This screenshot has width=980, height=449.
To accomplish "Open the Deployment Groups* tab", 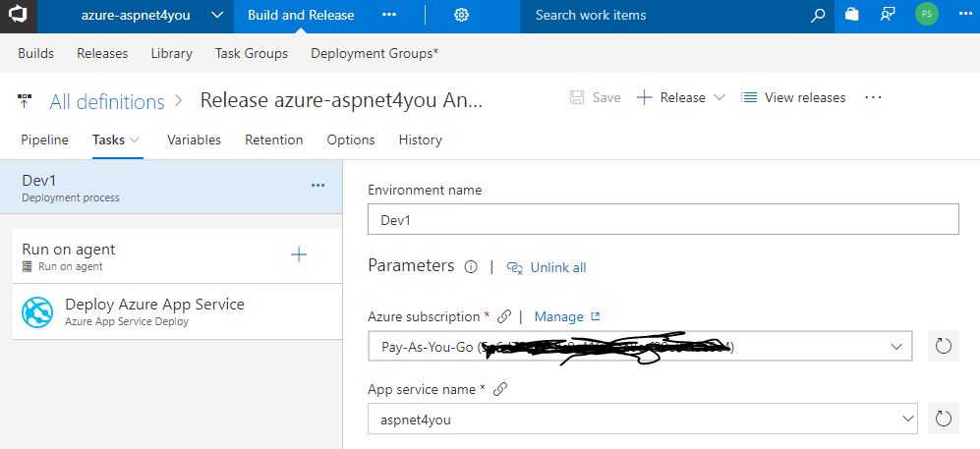I will (375, 54).
